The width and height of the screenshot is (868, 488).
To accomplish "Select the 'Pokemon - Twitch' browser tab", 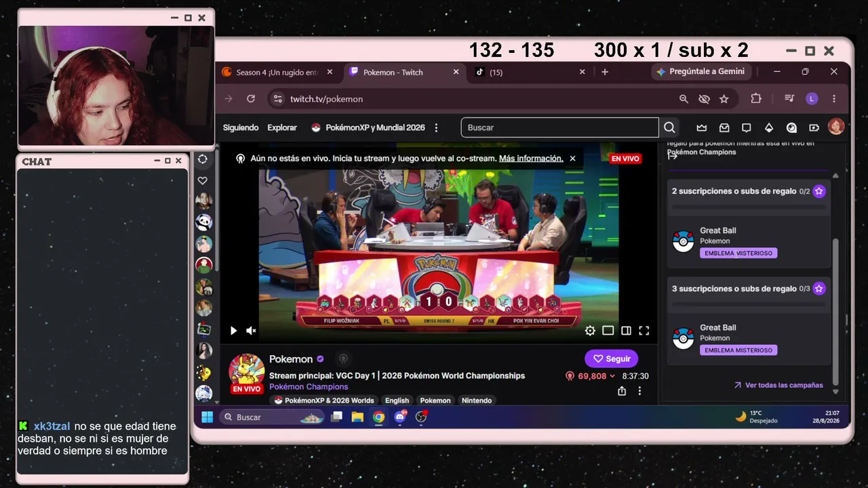I will 403,72.
